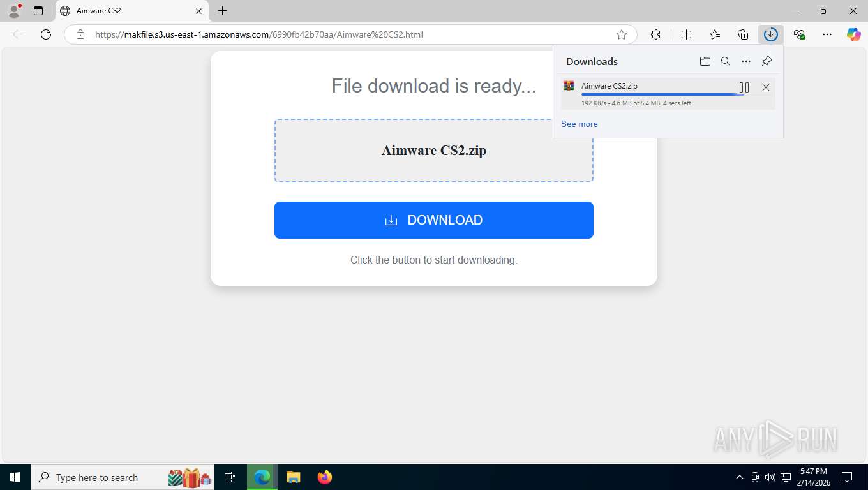Open the Windows Start menu
This screenshot has width=868, height=490.
pyautogui.click(x=15, y=477)
